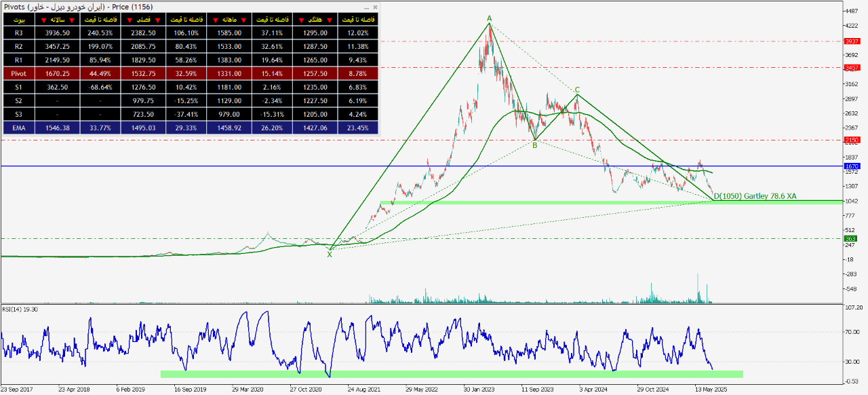Click the yearly Pivot value 1670.25 cell
The image size is (868, 395).
57,73
